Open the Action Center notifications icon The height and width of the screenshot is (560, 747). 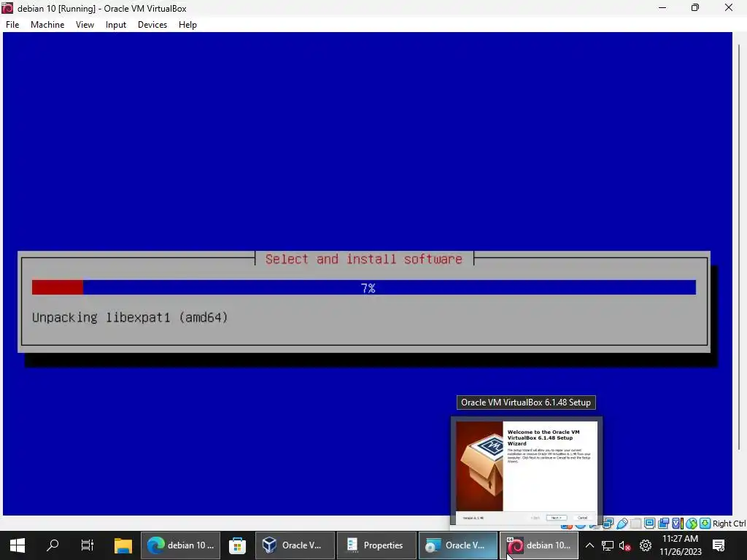click(719, 545)
